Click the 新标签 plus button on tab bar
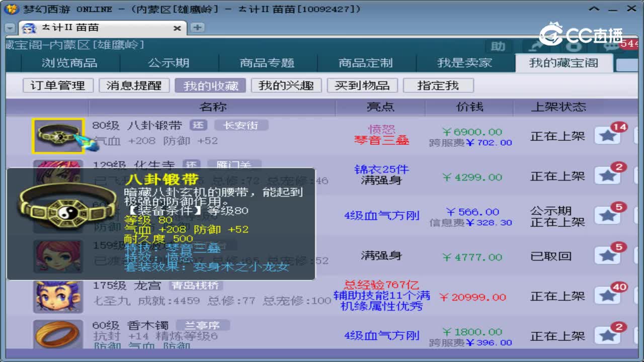The width and height of the screenshot is (644, 362). 197,27
